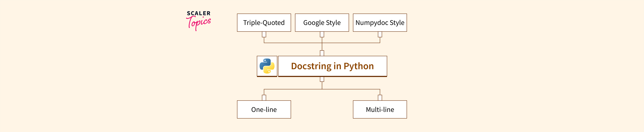Viewport: 644px width, 132px height.
Task: Click small connector square under Google Style
Action: point(322,34)
